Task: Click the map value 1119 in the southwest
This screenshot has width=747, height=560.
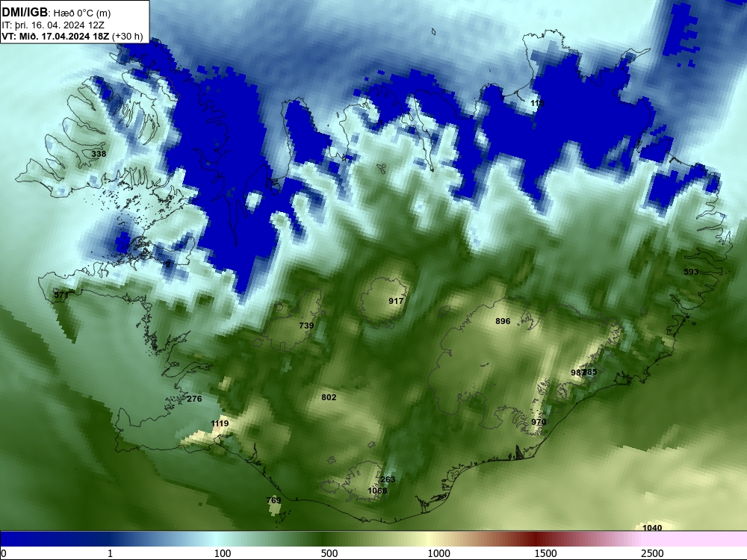Action: tap(220, 423)
